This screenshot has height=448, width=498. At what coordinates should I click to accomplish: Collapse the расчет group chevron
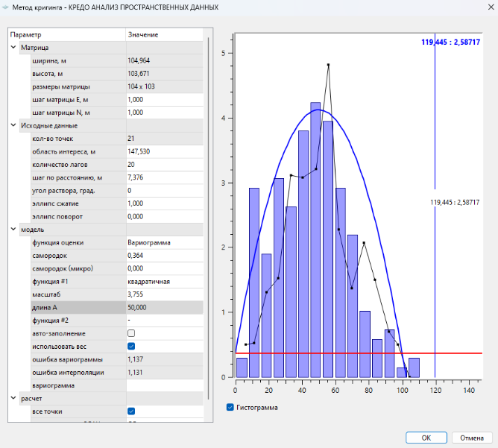coord(14,398)
